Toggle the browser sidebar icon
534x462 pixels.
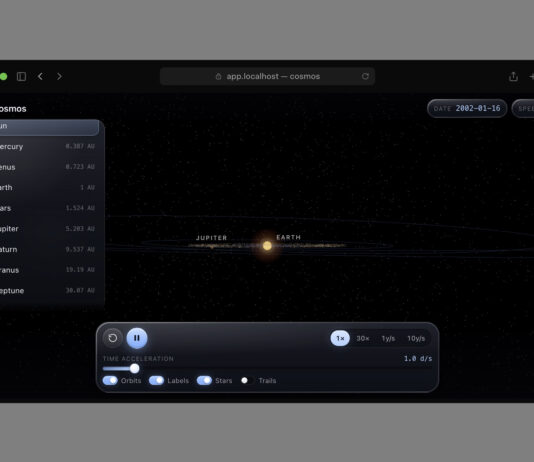(21, 77)
